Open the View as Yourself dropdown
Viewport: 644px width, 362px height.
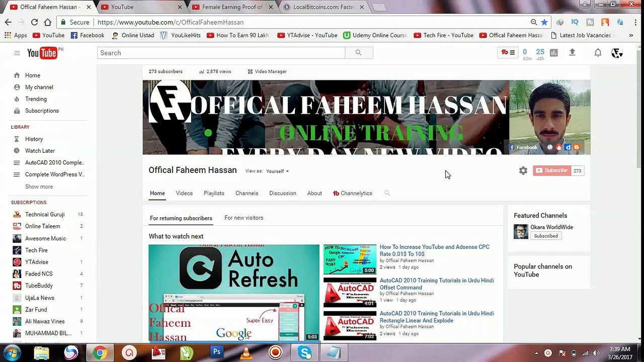277,171
